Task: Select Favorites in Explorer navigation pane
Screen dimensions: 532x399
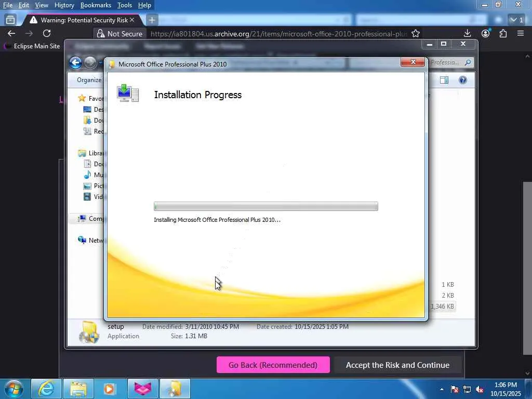Action: 91,98
